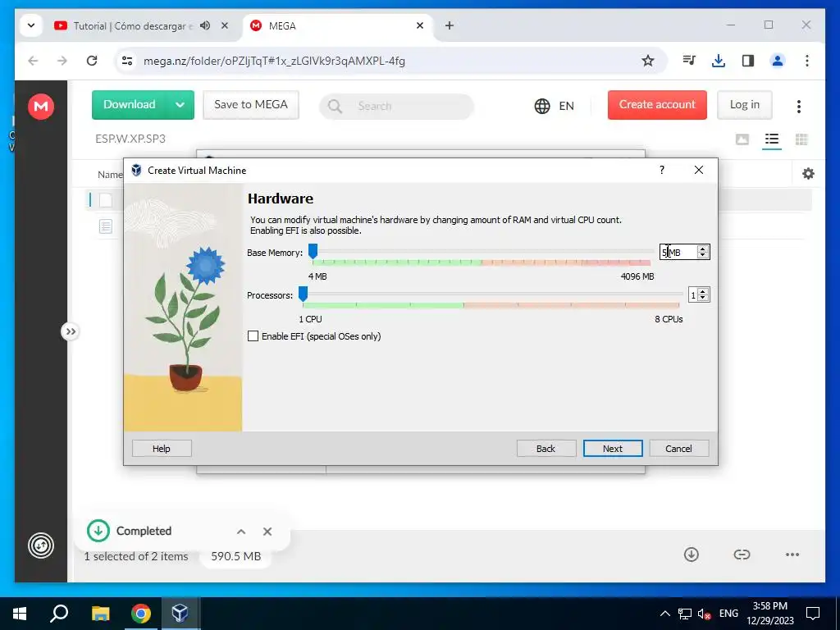840x630 pixels.
Task: Open the EN language selector
Action: (x=554, y=106)
